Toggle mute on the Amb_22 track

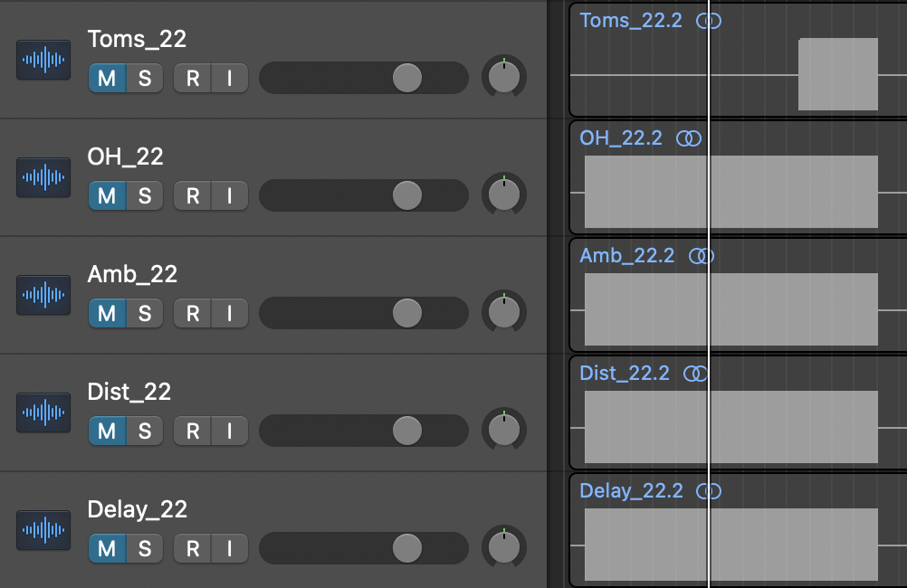(x=107, y=313)
